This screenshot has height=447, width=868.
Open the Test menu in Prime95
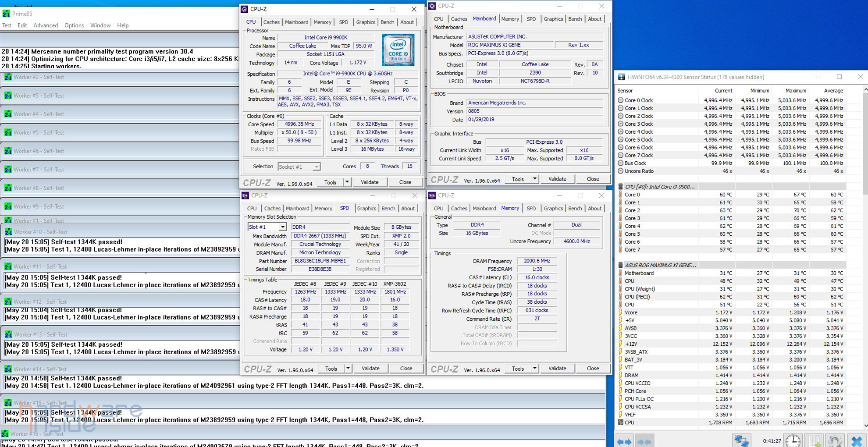(x=7, y=25)
